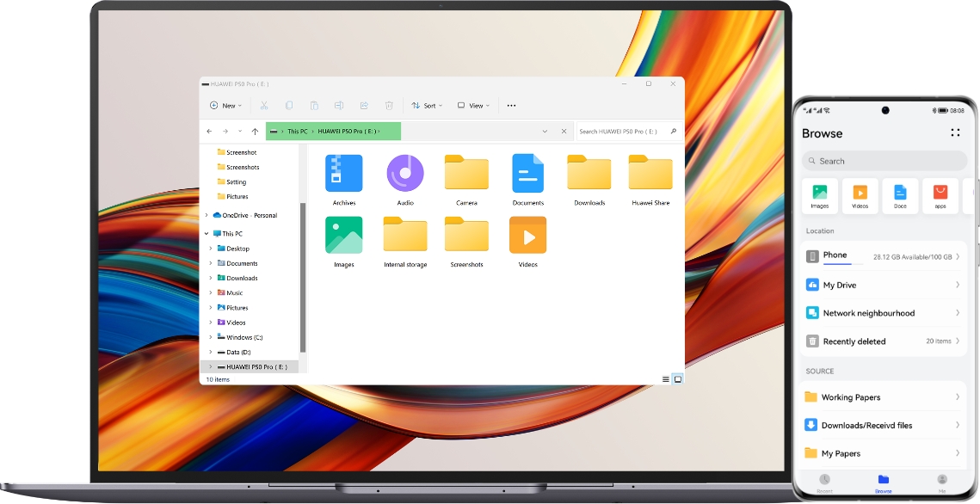Viewport: 980px width, 504px height.
Task: Open the apps category on the phone
Action: pos(940,195)
